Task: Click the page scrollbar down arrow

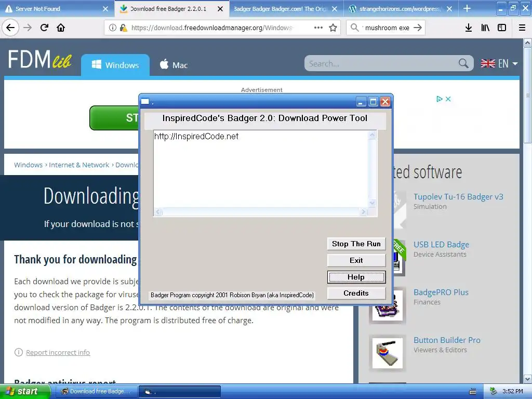Action: 528,379
